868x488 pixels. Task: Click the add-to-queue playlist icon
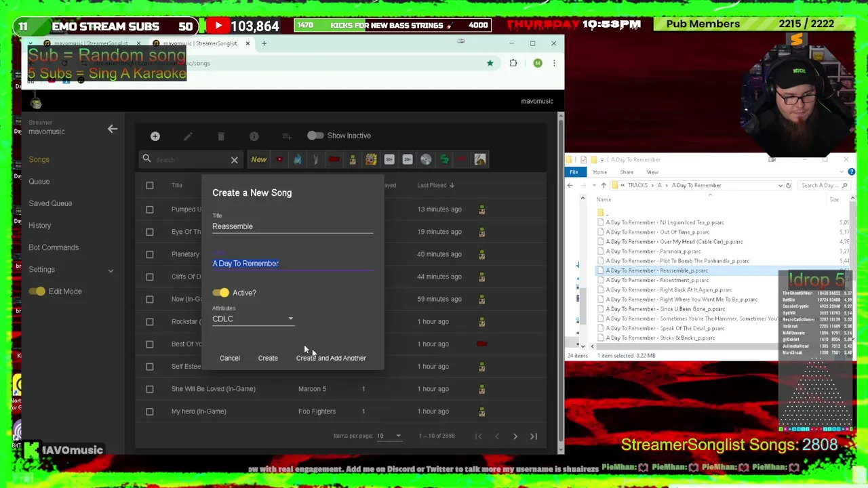(286, 136)
